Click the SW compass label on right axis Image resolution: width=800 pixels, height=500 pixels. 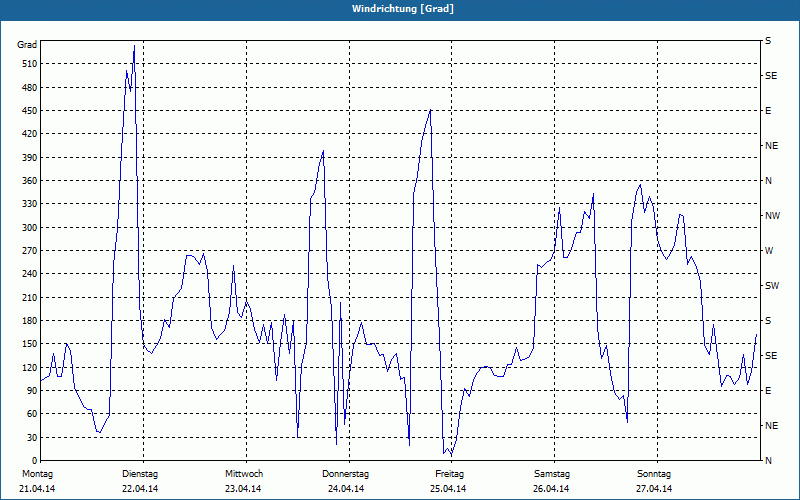[x=772, y=286]
